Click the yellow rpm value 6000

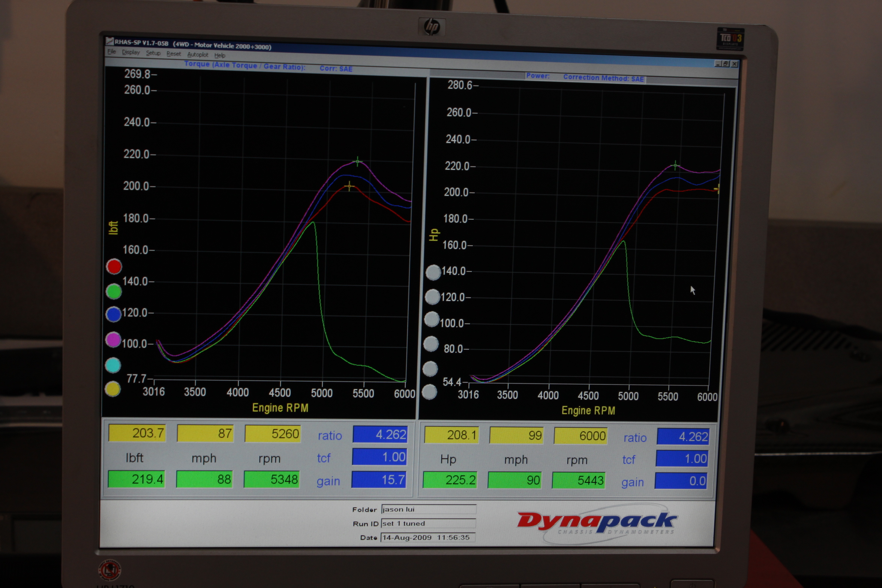tap(580, 436)
